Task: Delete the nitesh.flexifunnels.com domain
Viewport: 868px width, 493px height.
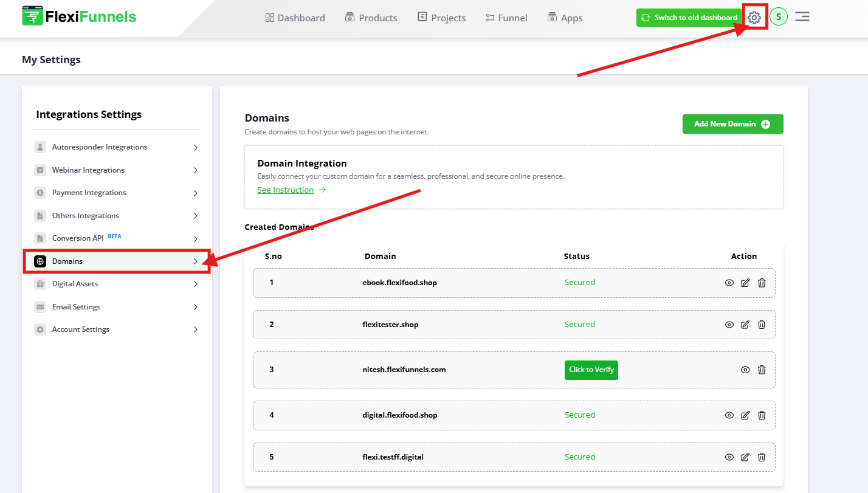Action: coord(762,370)
